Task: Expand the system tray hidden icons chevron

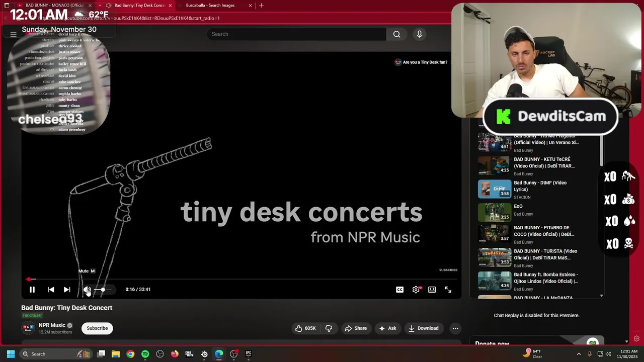Action: [x=579, y=354]
